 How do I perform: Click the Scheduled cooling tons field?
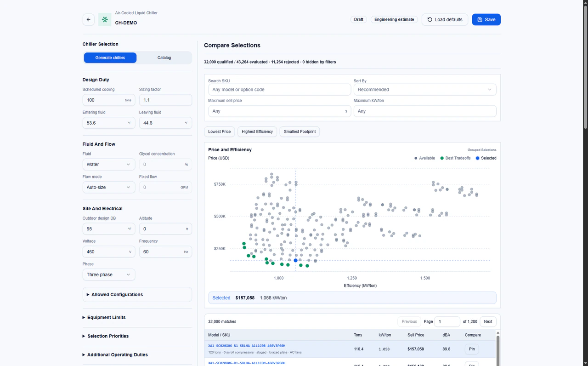coord(109,100)
